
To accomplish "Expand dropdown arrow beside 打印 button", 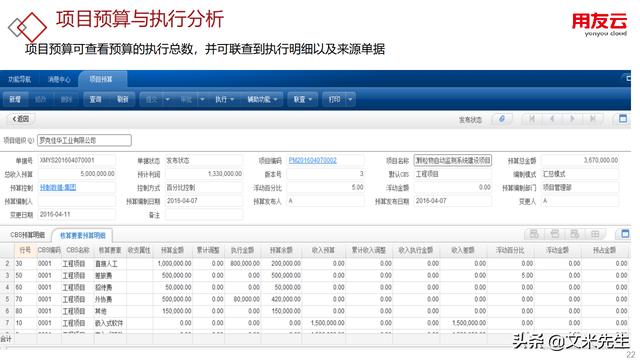I will click(x=350, y=99).
